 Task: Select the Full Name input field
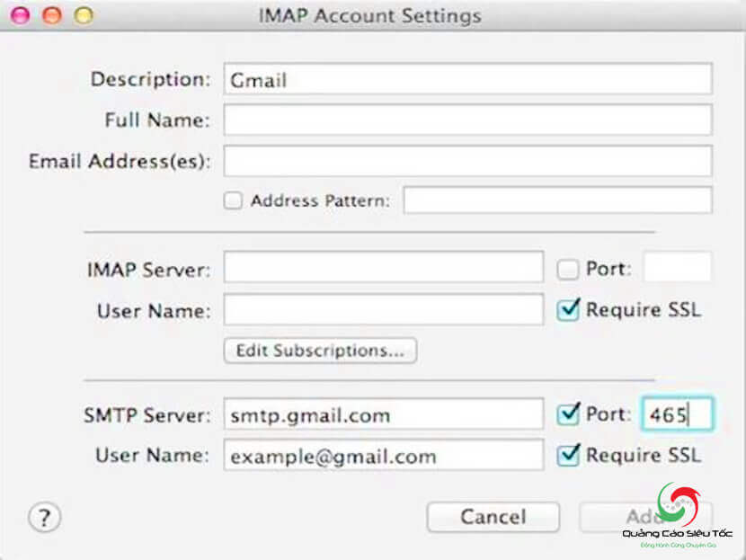[467, 120]
